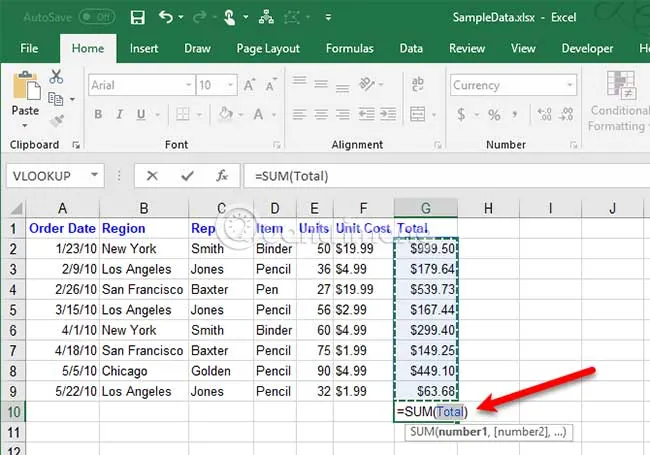Toggle Italic formatting
This screenshot has width=650, height=455.
point(120,114)
